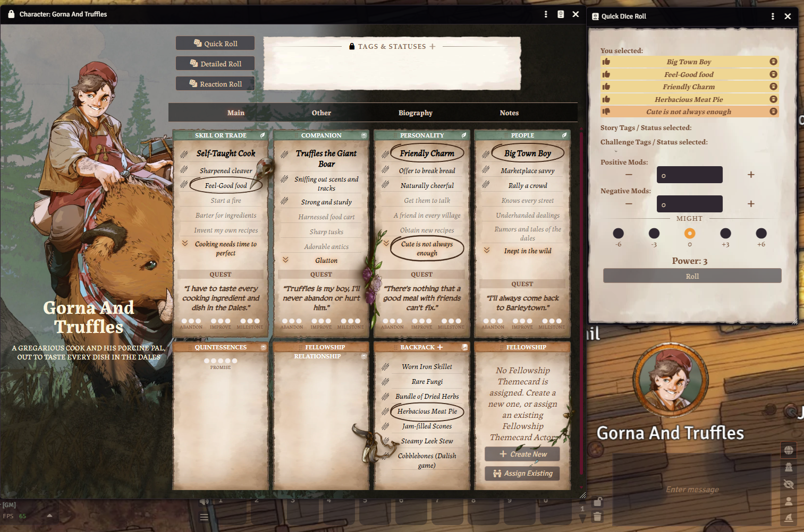Create New fellowship themecard
The width and height of the screenshot is (804, 532).
(522, 454)
